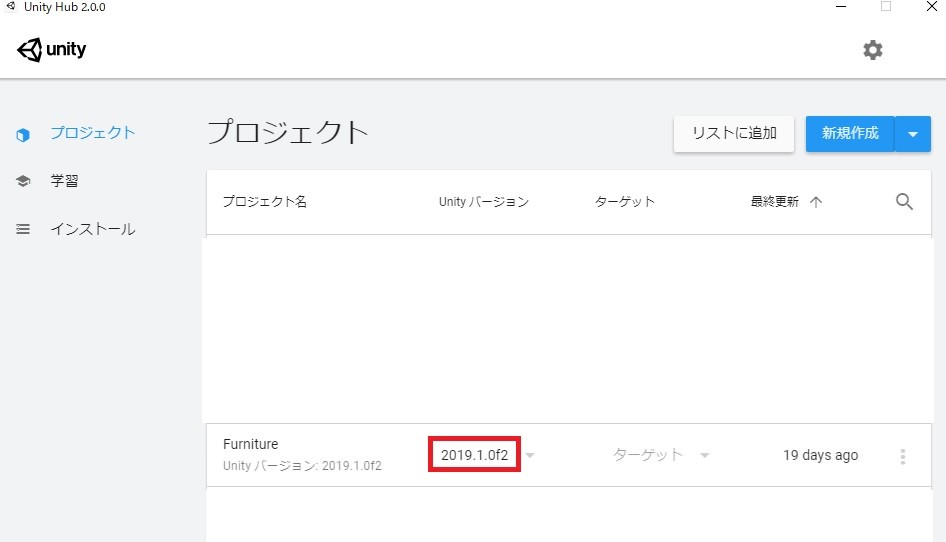
Task: Minimize the Unity Hub window
Action: coord(841,7)
